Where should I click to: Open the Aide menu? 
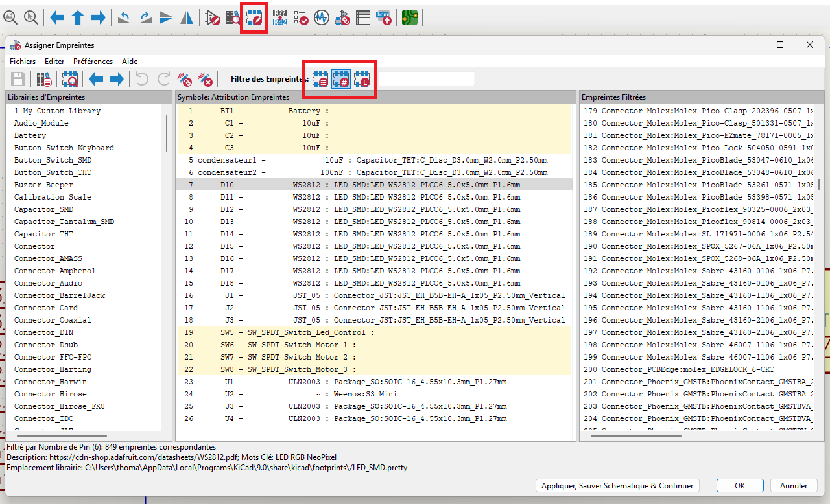click(x=130, y=62)
